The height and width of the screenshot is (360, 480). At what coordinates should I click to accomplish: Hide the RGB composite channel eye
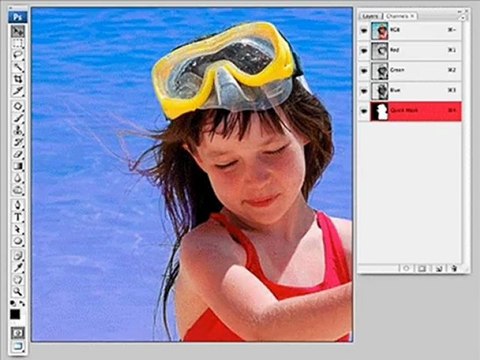pos(364,30)
